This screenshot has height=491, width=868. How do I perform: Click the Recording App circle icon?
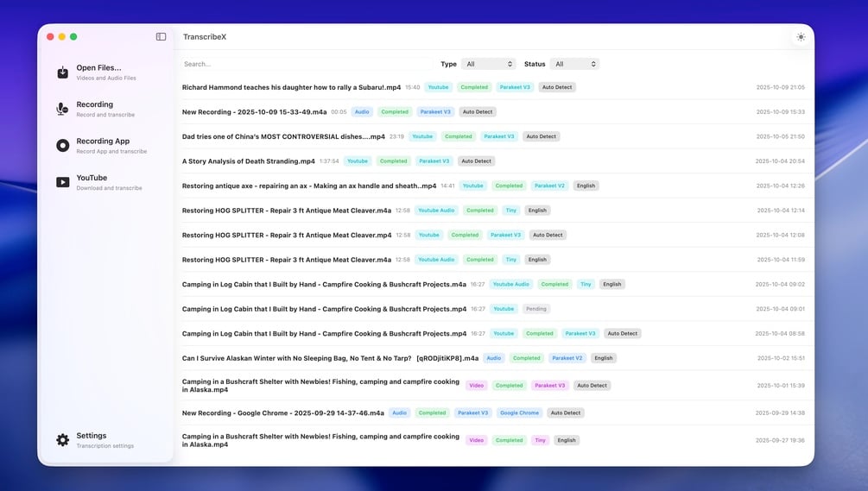[62, 146]
